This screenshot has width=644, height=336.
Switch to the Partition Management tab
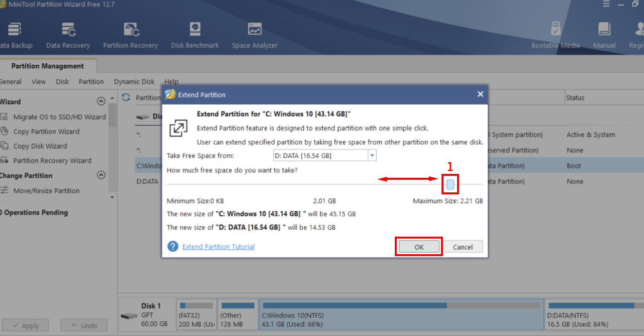47,65
